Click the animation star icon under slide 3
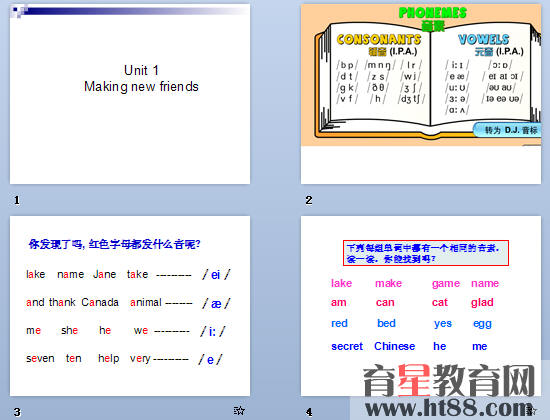The width and height of the screenshot is (550, 420). [x=239, y=410]
